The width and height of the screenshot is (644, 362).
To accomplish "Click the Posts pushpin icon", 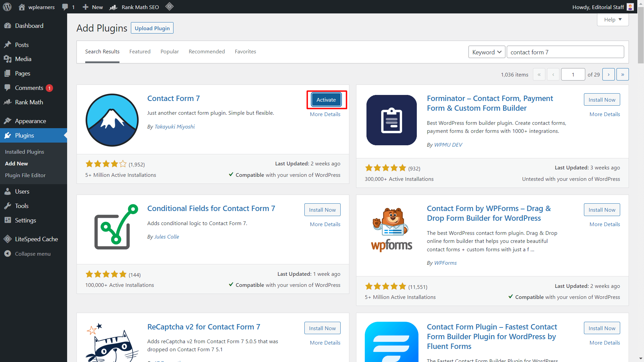I will (8, 45).
